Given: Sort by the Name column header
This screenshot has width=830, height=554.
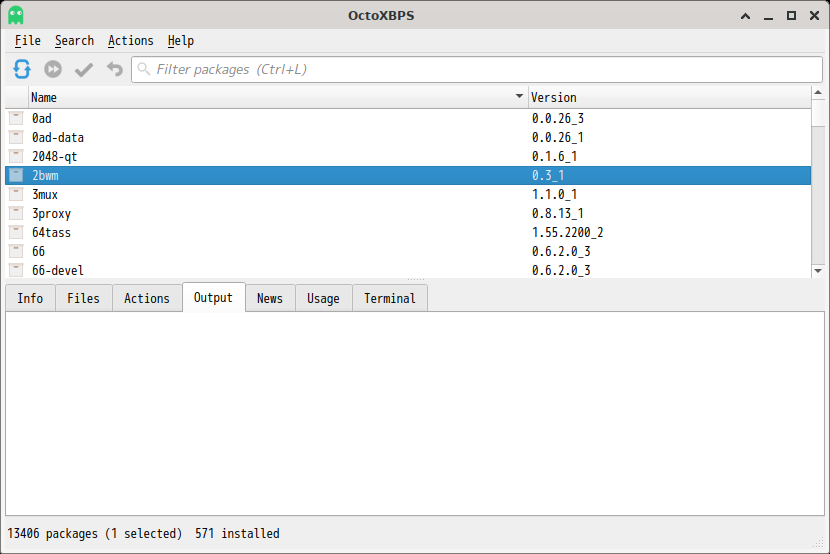Looking at the screenshot, I should click(278, 97).
